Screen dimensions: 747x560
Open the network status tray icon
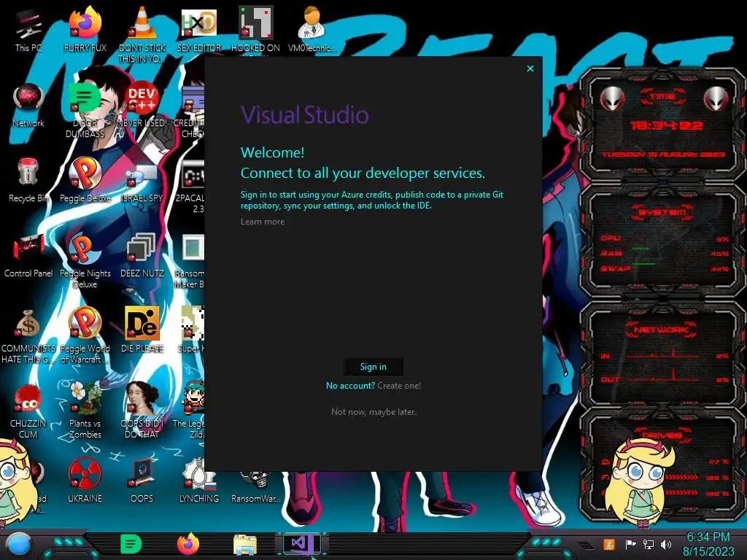click(649, 544)
